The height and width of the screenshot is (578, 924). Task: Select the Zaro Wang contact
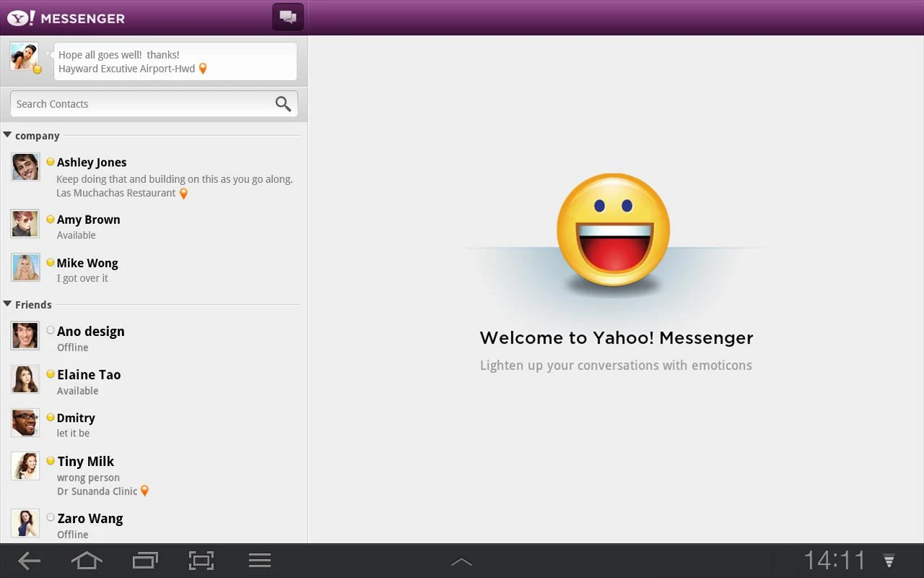coord(108,524)
